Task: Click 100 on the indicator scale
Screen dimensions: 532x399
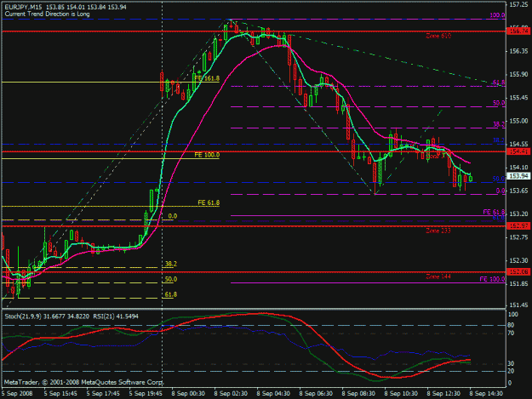Action: [x=513, y=314]
